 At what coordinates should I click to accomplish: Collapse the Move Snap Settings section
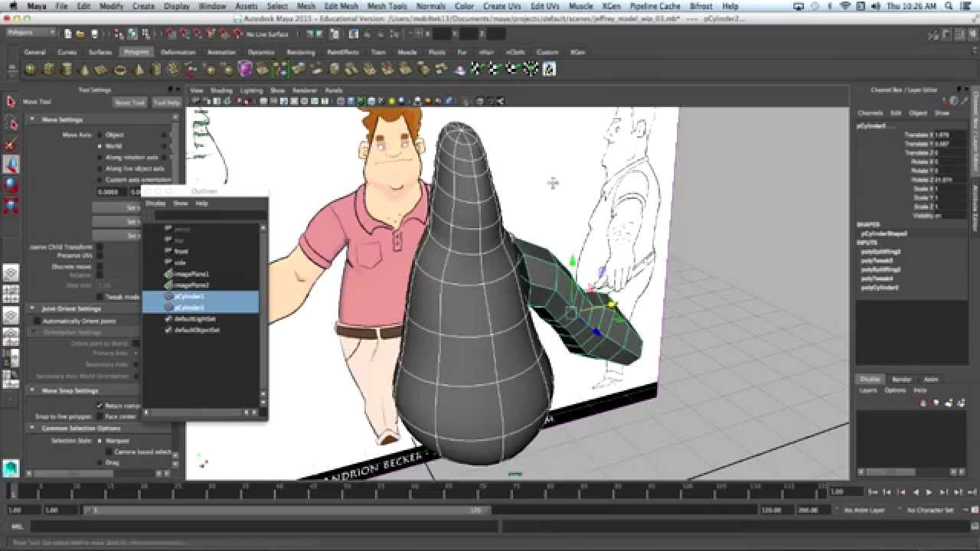32,390
